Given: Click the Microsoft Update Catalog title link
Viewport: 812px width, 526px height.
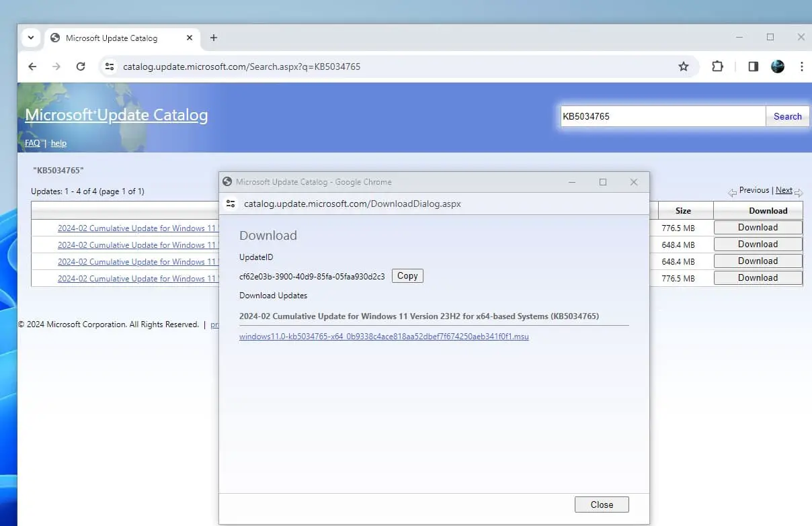Looking at the screenshot, I should click(x=116, y=115).
